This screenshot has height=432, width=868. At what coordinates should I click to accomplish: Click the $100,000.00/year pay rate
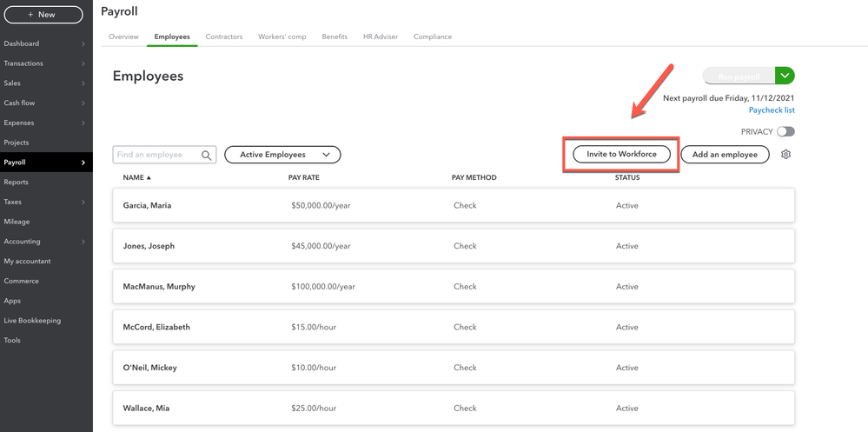coord(322,287)
